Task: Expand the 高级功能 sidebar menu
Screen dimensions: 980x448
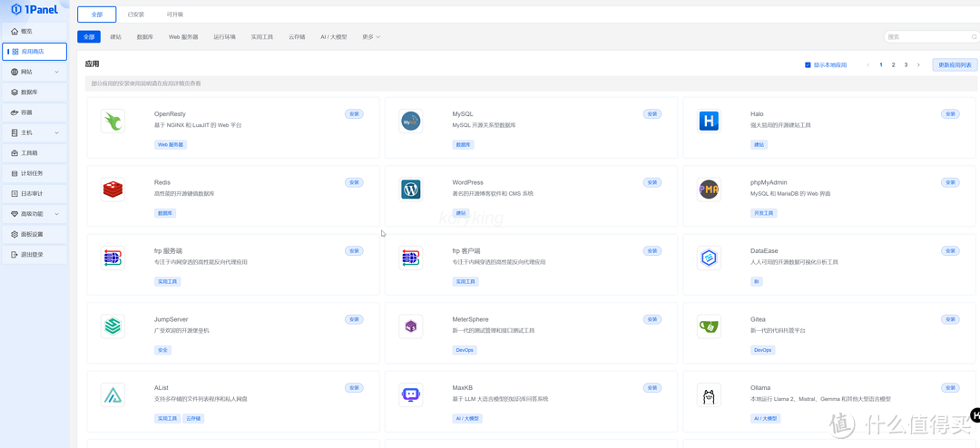Action: (x=34, y=214)
